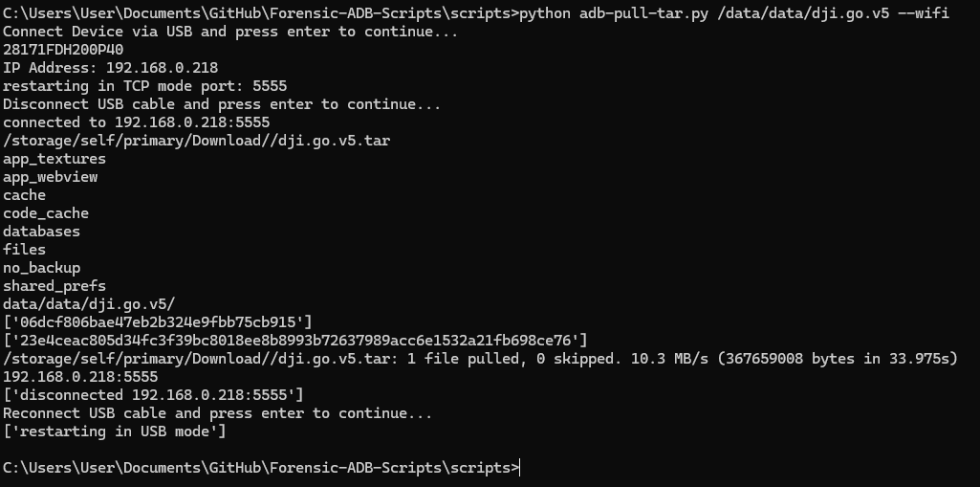Click the files directory entry
Viewport: 980px width, 487px height.
25,250
